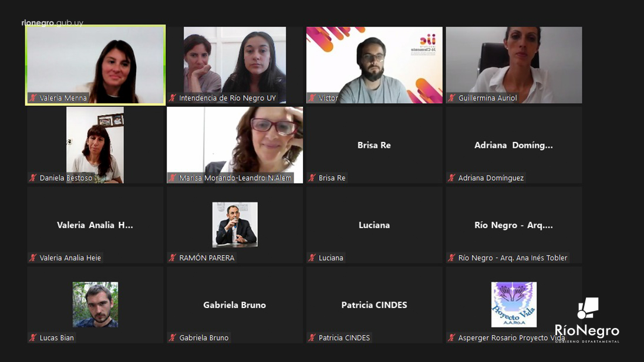Select the Intendencia de Río Negro UY video
644x362 pixels.
point(234,65)
